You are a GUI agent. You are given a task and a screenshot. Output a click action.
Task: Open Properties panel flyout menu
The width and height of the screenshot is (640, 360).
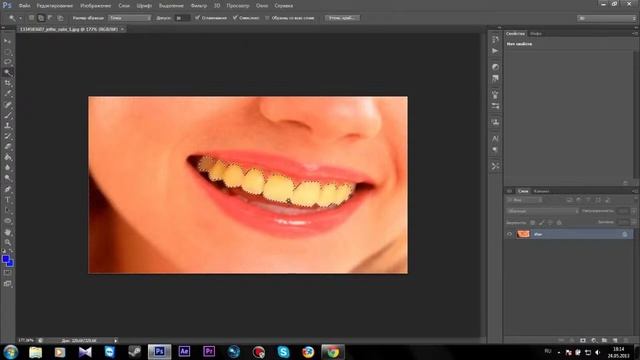(x=635, y=33)
